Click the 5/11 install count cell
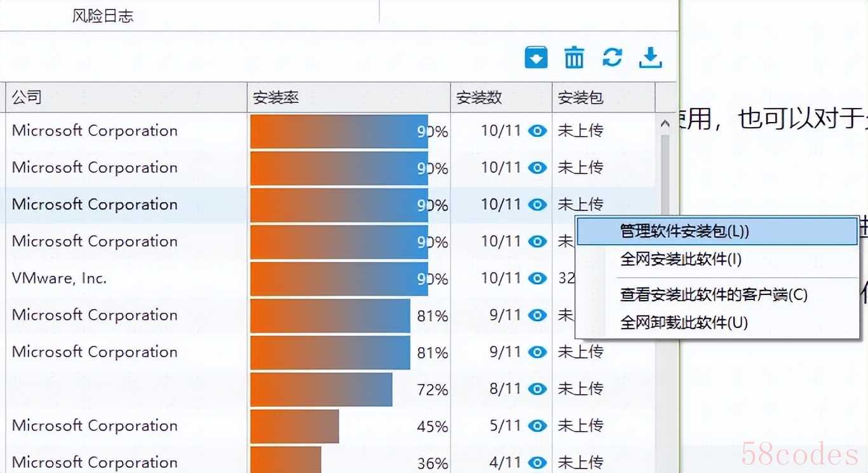This screenshot has width=868, height=473. (505, 426)
